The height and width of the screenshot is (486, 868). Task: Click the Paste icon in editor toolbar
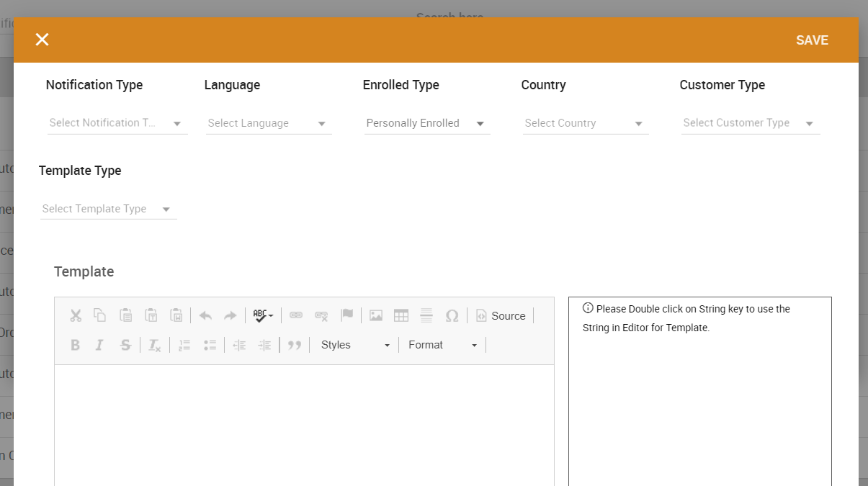(125, 315)
